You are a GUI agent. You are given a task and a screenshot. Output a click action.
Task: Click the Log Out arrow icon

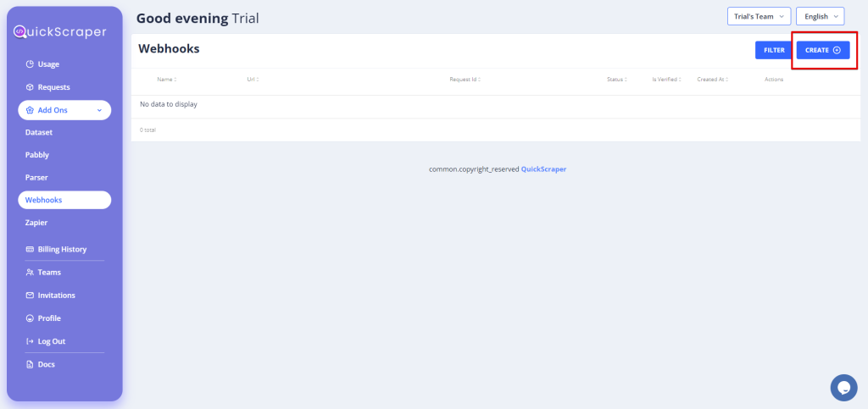30,341
